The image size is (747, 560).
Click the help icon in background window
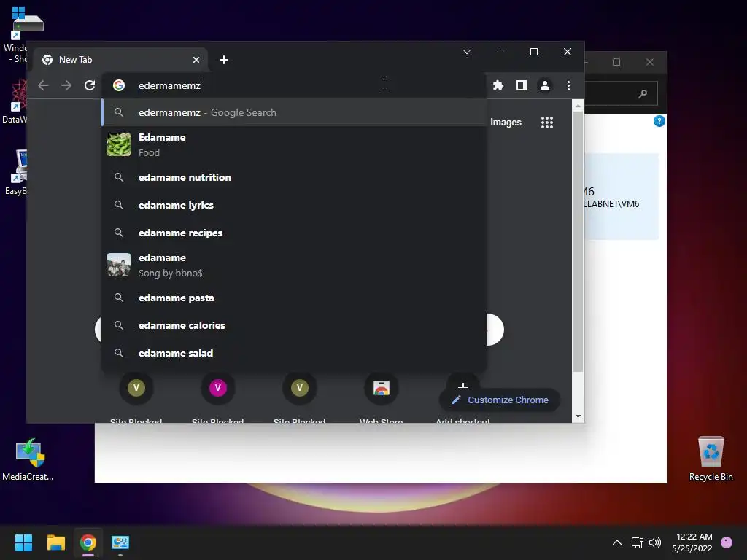click(659, 121)
